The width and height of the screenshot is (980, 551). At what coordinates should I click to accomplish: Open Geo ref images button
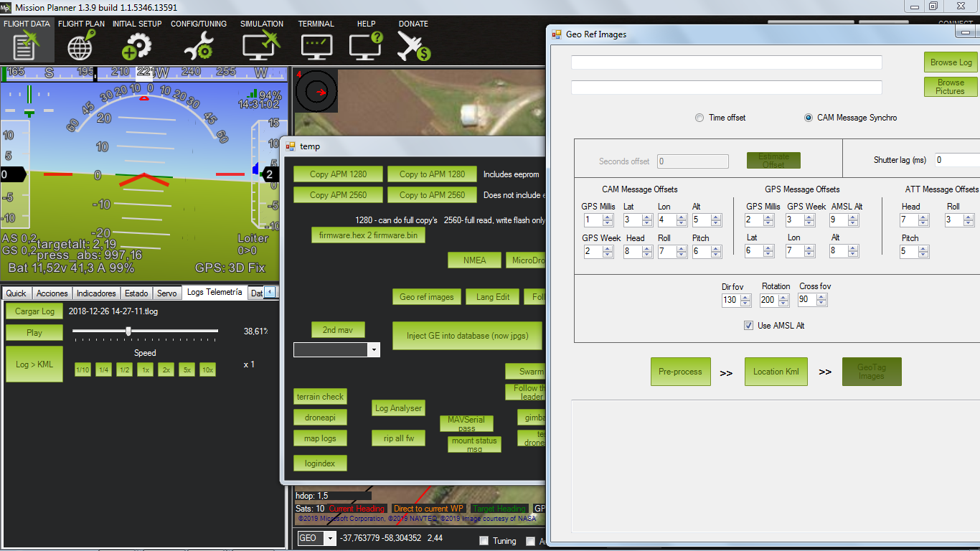click(427, 297)
